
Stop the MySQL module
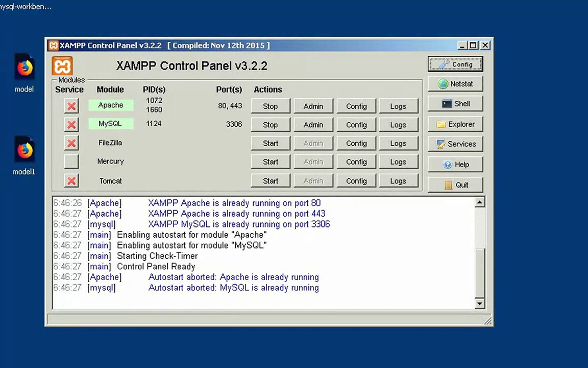(271, 125)
